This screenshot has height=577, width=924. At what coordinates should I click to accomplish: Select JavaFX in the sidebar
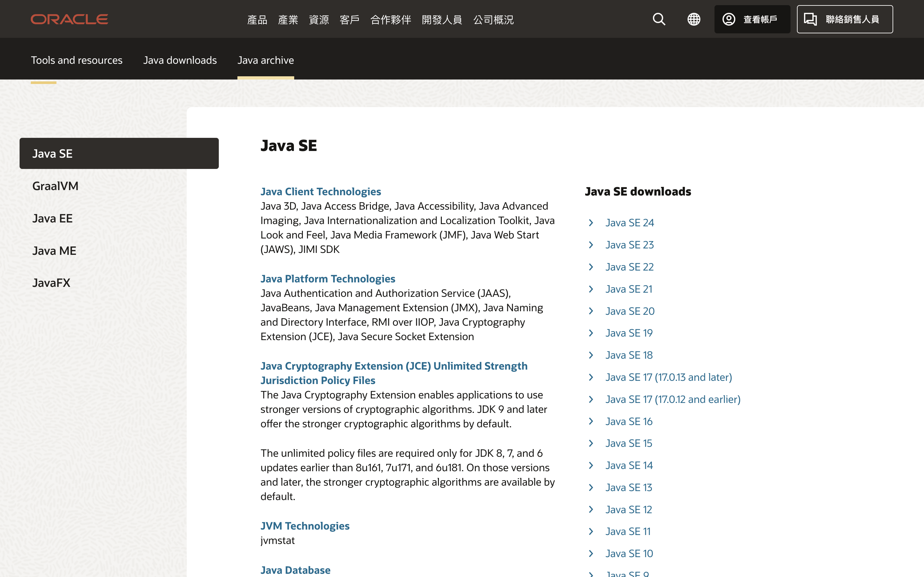(x=51, y=283)
